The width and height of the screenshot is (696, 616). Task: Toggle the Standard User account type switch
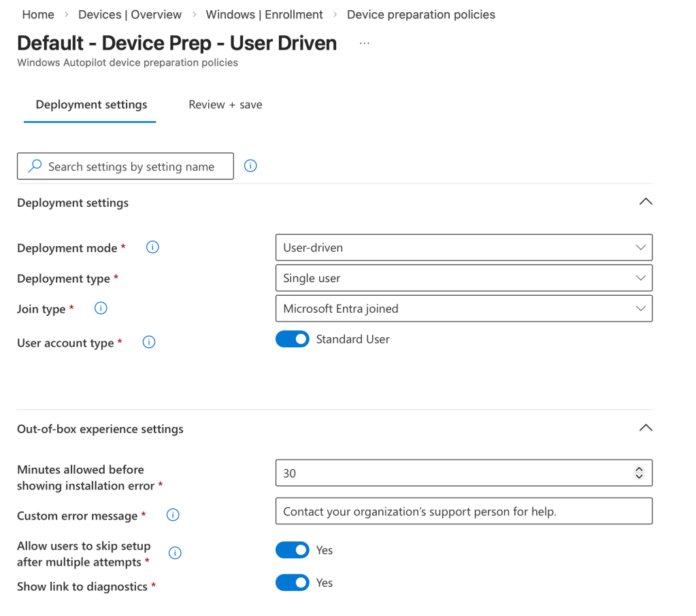pos(293,339)
